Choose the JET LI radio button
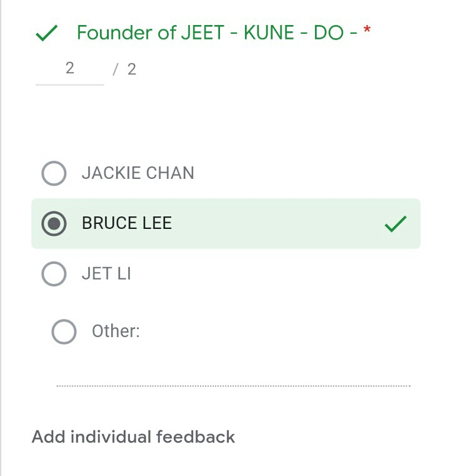 coord(54,274)
